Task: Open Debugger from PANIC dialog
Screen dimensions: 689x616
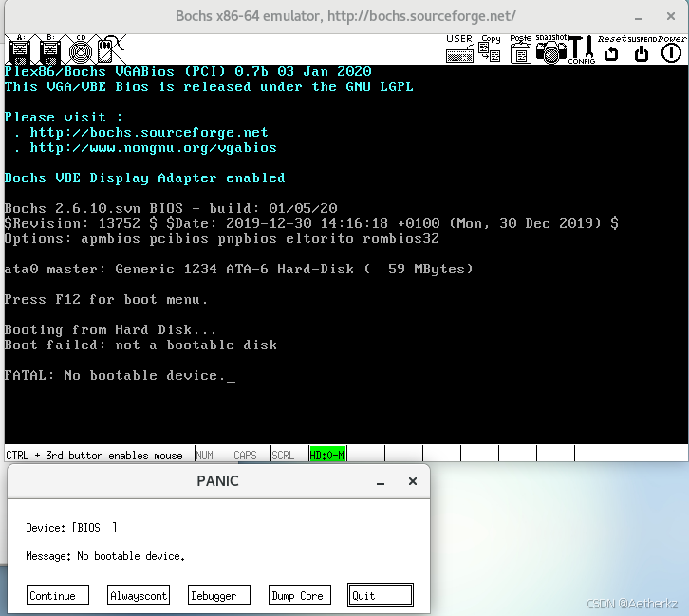Action: coord(219,595)
